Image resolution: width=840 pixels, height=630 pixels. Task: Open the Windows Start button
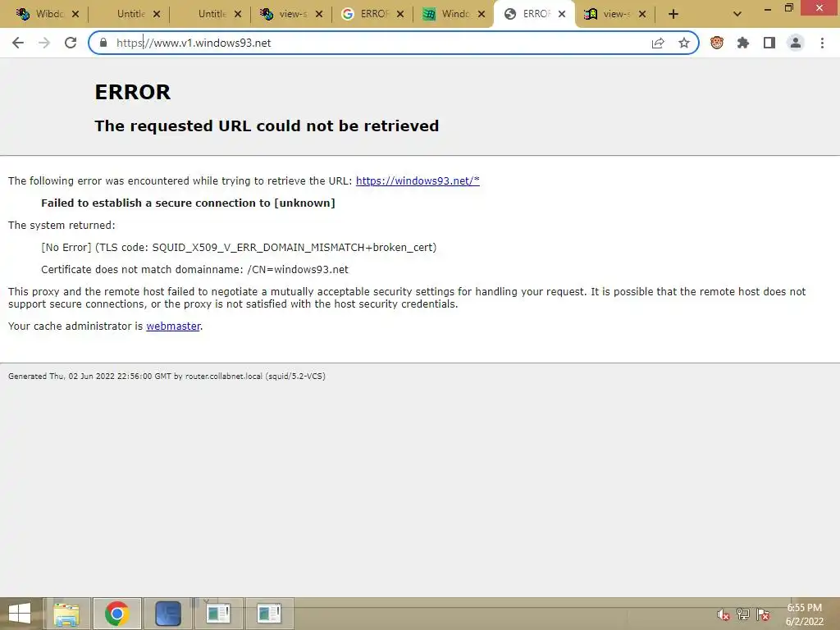point(20,614)
